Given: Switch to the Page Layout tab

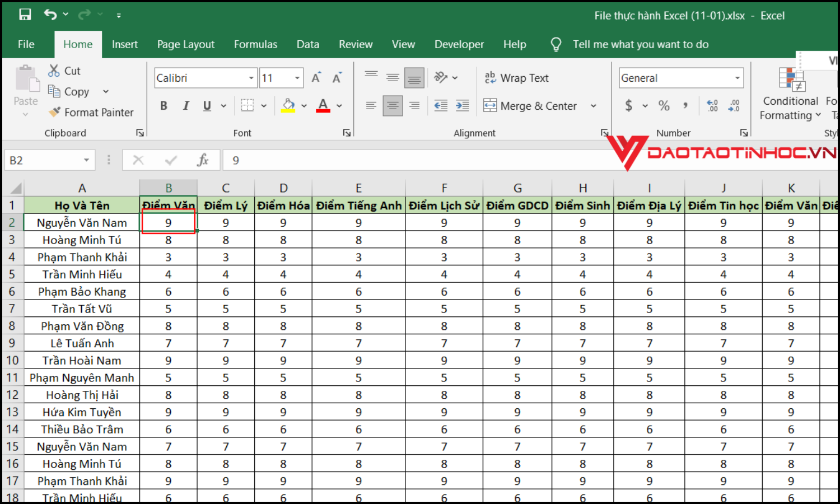Looking at the screenshot, I should click(x=186, y=44).
